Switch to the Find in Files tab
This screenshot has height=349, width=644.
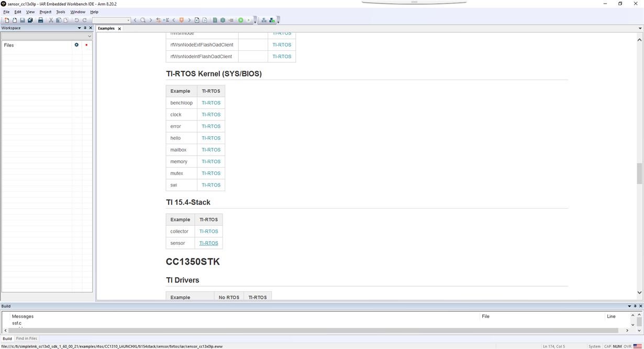pyautogui.click(x=27, y=339)
